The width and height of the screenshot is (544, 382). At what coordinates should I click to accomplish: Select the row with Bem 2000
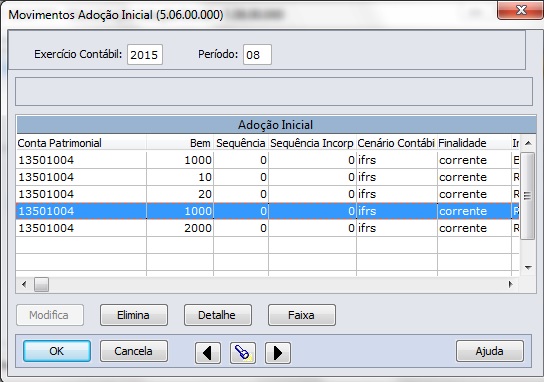click(x=267, y=228)
